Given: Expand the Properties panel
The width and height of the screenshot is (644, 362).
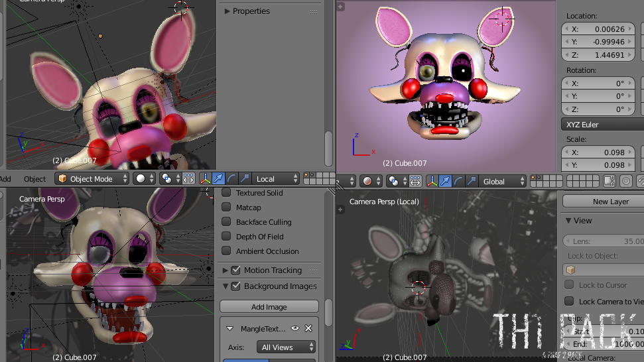Looking at the screenshot, I should tap(227, 11).
